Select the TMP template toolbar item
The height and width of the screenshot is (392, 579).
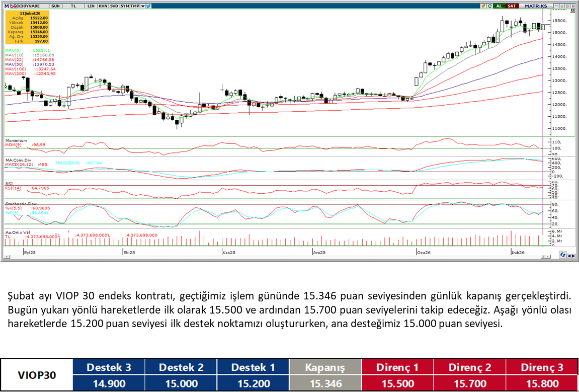[134, 6]
